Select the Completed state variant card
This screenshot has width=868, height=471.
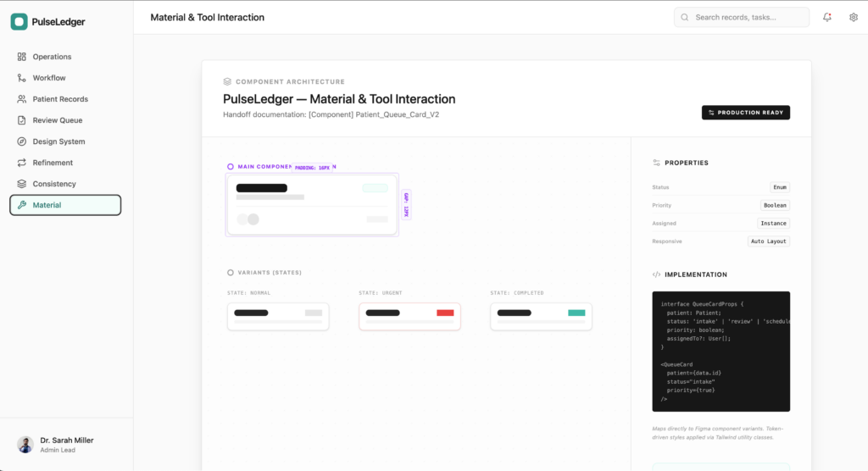click(x=541, y=317)
